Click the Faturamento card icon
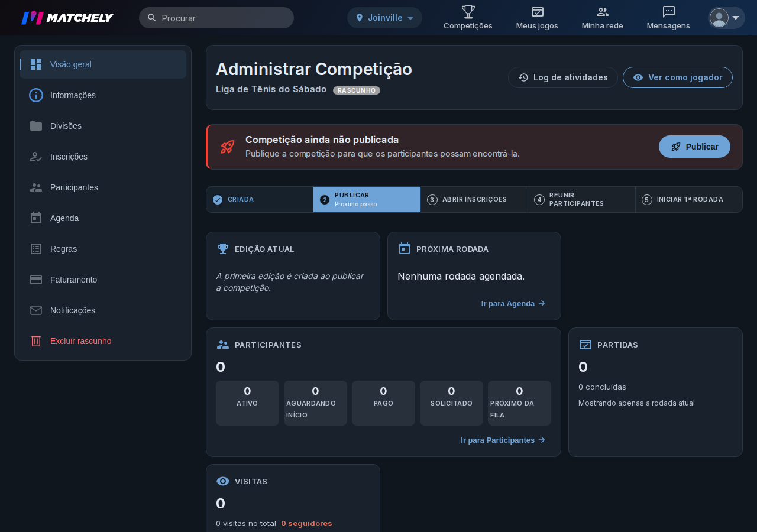 click(x=36, y=280)
